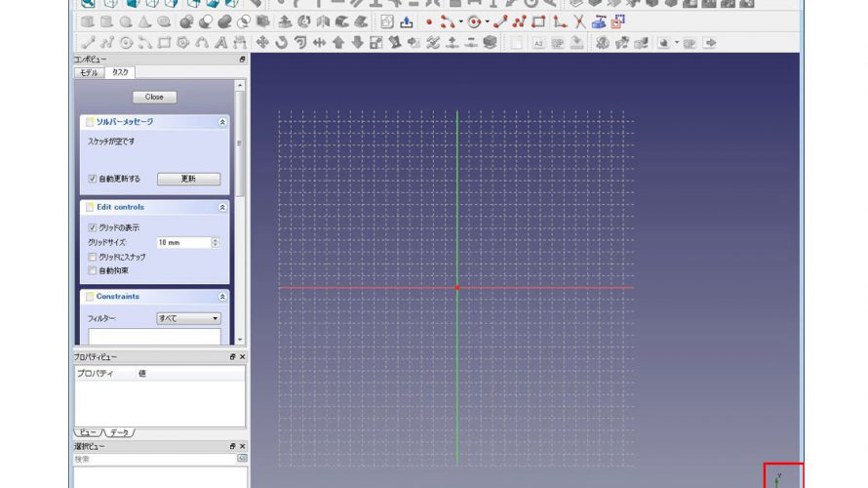The width and height of the screenshot is (868, 488).
Task: Close the 選択ビュー panel
Action: (242, 446)
